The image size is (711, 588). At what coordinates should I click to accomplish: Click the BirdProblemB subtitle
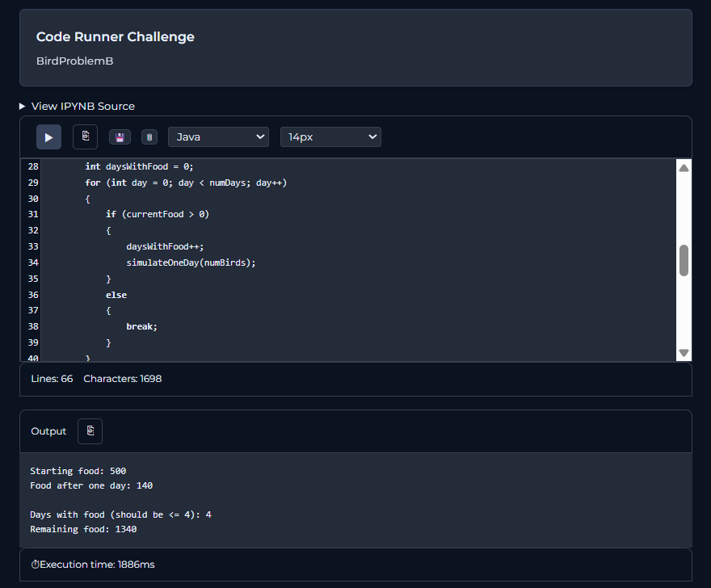pos(74,61)
